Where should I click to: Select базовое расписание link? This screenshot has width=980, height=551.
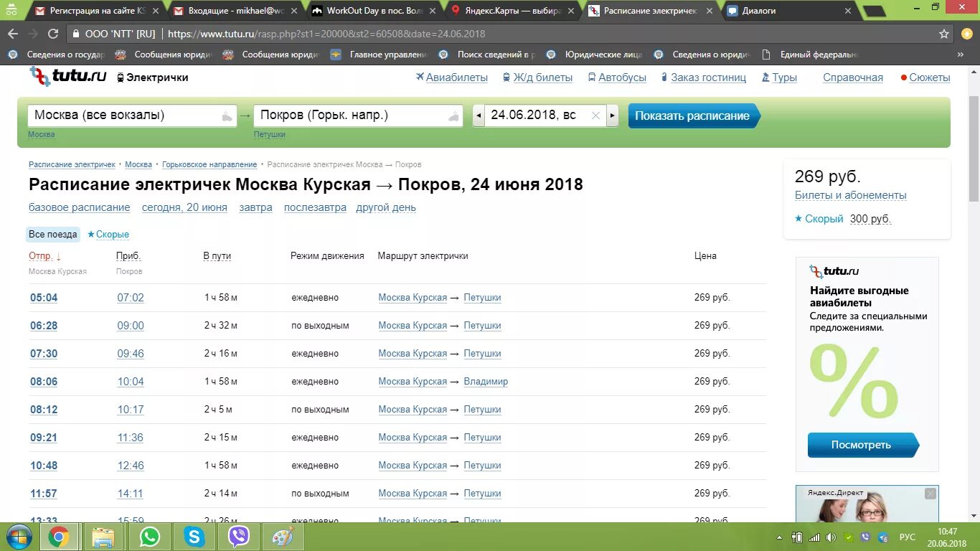pos(80,207)
